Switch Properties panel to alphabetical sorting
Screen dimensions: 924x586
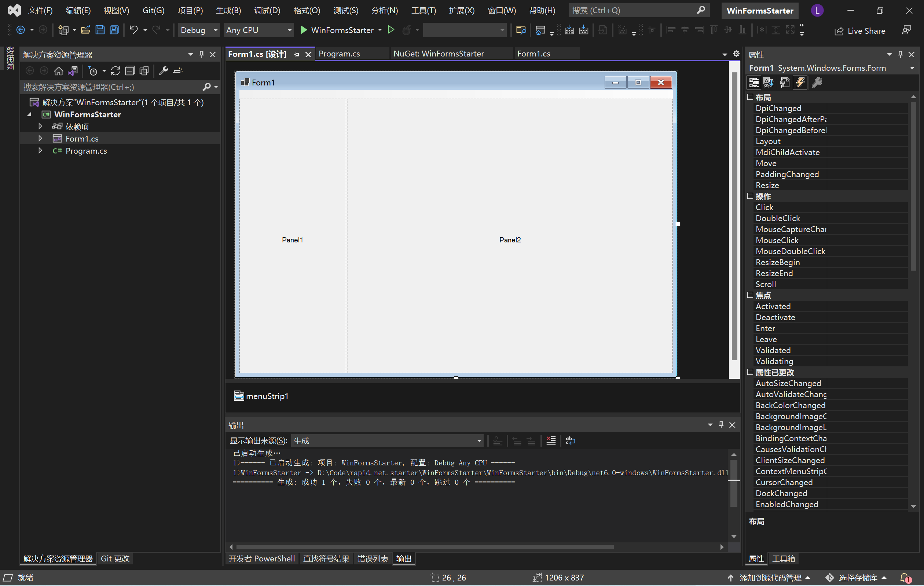tap(769, 83)
